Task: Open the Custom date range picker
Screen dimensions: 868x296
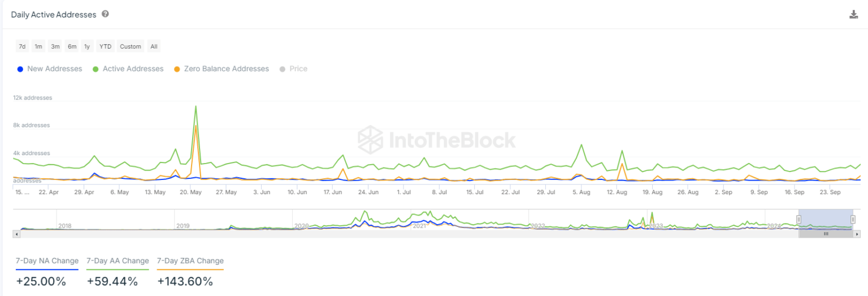Action: click(x=131, y=46)
